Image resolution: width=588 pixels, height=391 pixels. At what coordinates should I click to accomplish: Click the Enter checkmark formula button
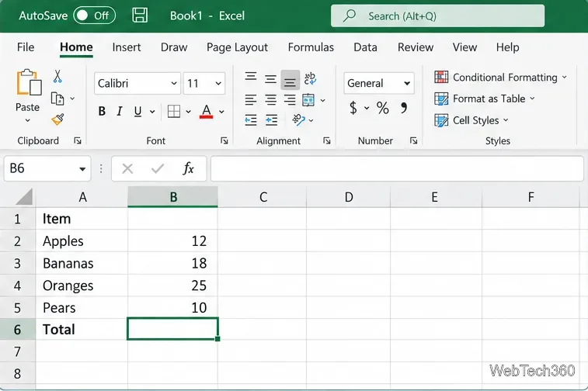(158, 169)
